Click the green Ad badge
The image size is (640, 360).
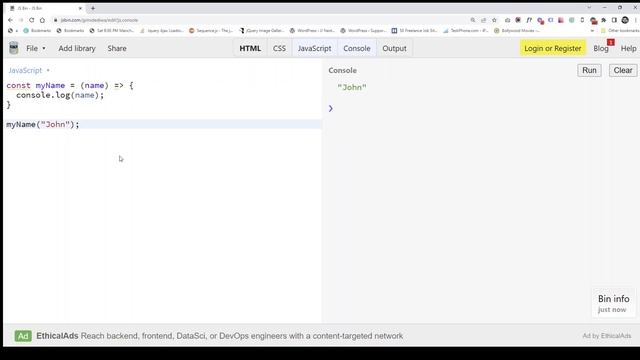click(x=23, y=336)
